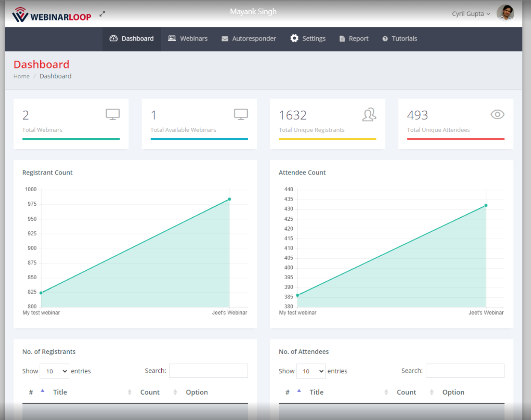This screenshot has height=420, width=531.
Task: Toggle sorting on the Count column header
Action: pos(150,392)
